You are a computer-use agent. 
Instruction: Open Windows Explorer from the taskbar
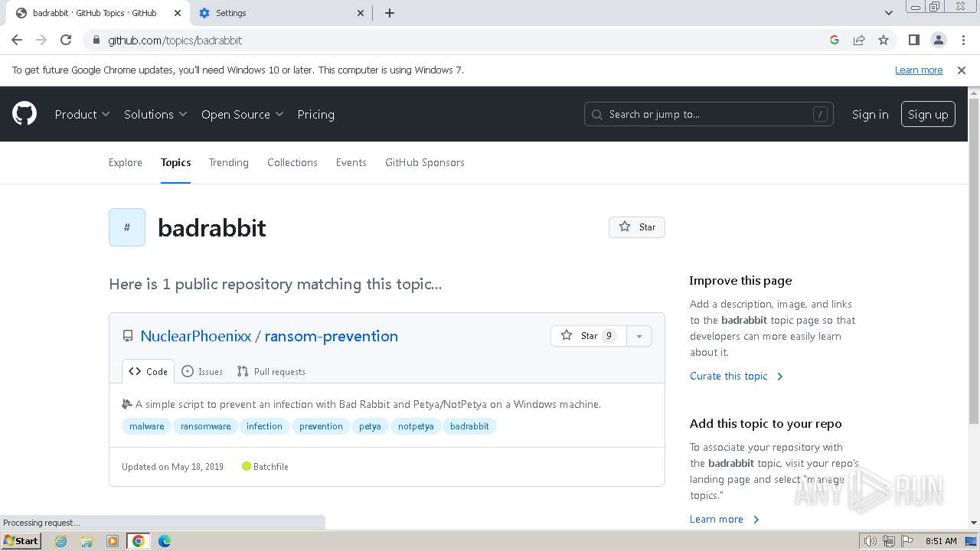point(87,541)
